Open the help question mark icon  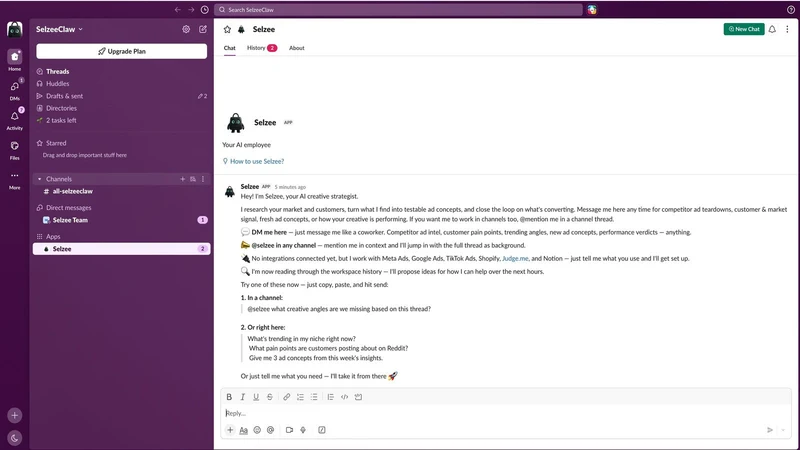[x=791, y=10]
